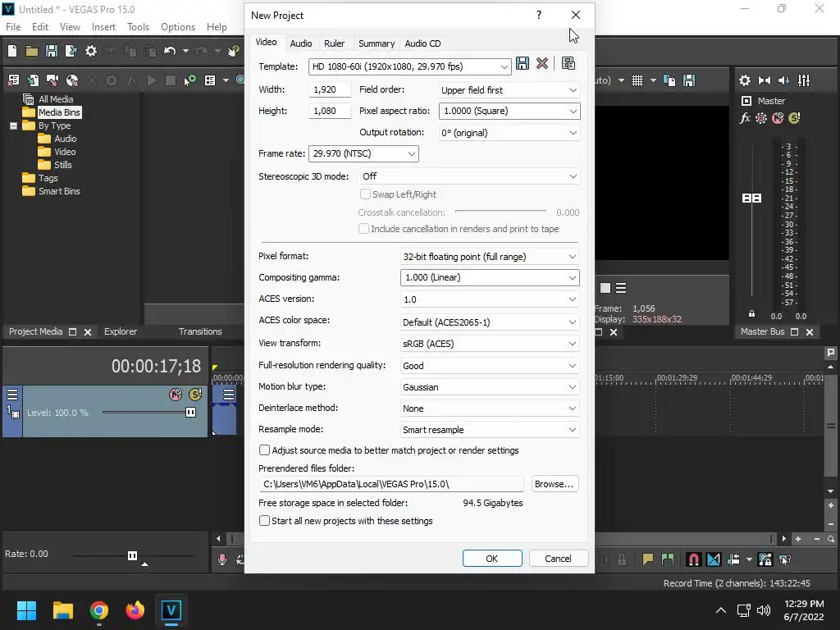Click the Open folder icon in main toolbar
The image size is (840, 630).
[32, 52]
